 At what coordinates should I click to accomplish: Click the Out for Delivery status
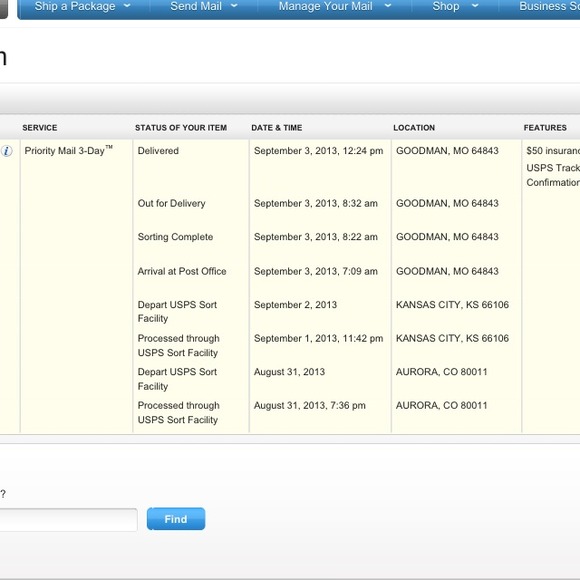(x=171, y=203)
